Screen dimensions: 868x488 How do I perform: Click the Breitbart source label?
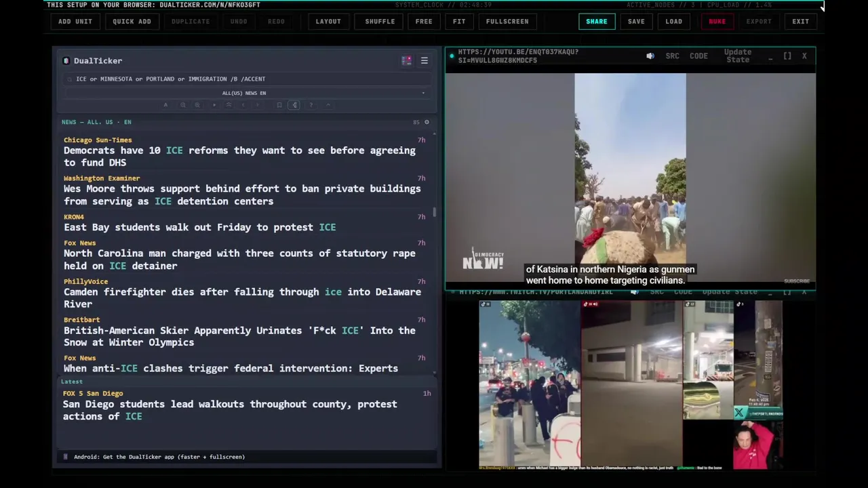point(81,319)
